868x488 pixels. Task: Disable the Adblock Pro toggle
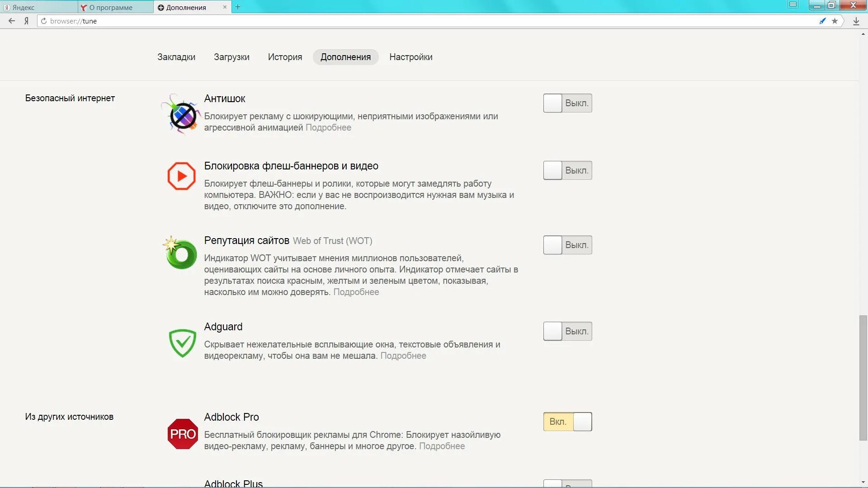567,422
